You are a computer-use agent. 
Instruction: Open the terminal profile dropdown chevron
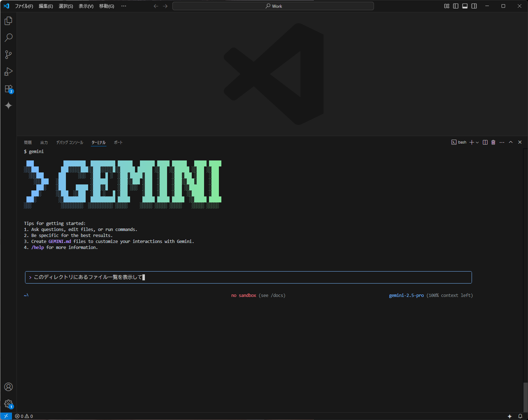pyautogui.click(x=478, y=142)
